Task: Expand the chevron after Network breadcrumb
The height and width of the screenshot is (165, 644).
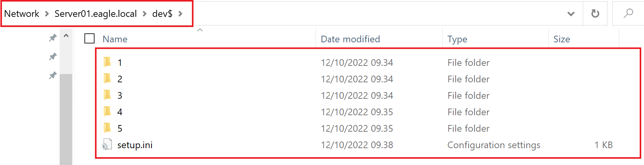Action: tap(47, 14)
